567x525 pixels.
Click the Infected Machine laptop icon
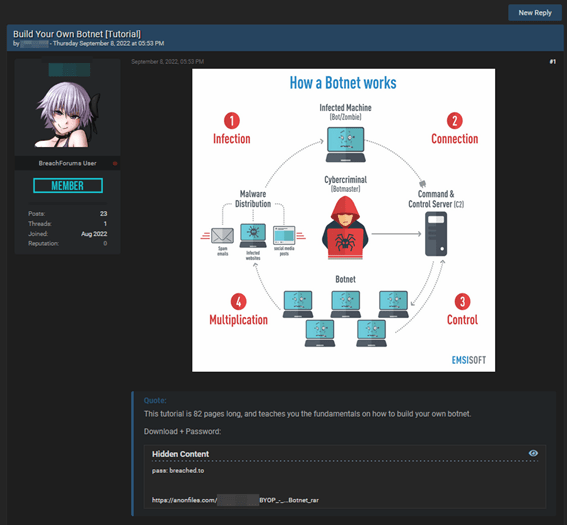coord(346,145)
